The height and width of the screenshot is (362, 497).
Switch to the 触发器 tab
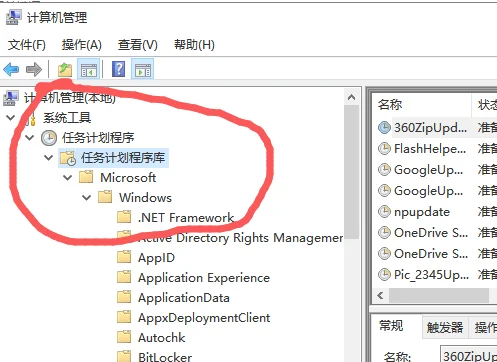(x=445, y=327)
